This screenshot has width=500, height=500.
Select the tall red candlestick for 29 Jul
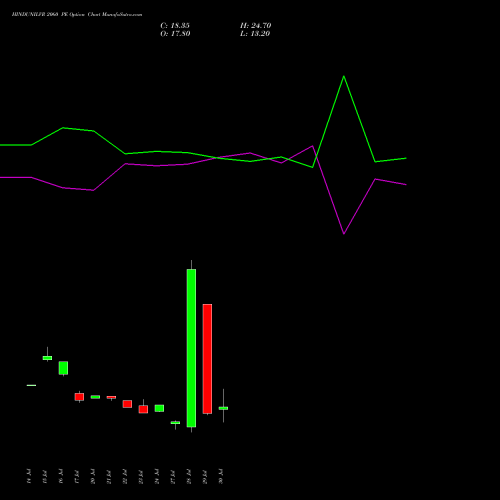pyautogui.click(x=207, y=359)
